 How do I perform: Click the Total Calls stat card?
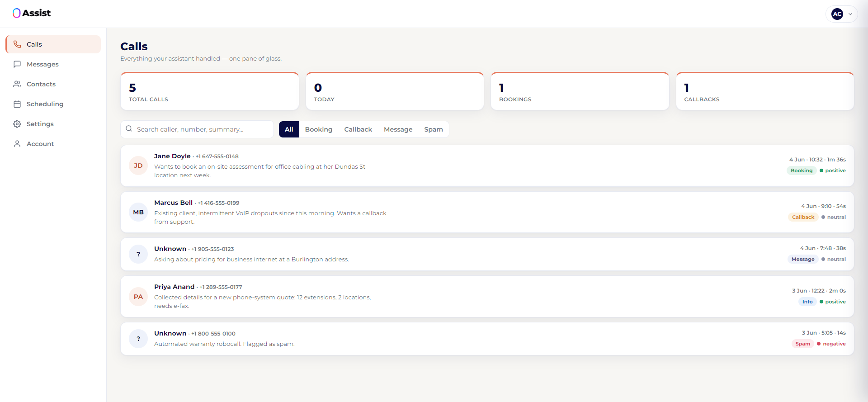(210, 91)
